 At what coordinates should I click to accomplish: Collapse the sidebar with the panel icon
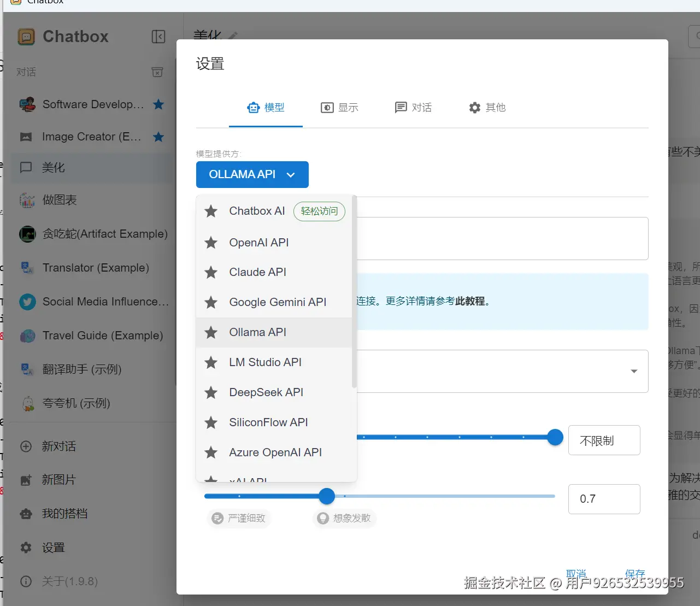pyautogui.click(x=158, y=37)
